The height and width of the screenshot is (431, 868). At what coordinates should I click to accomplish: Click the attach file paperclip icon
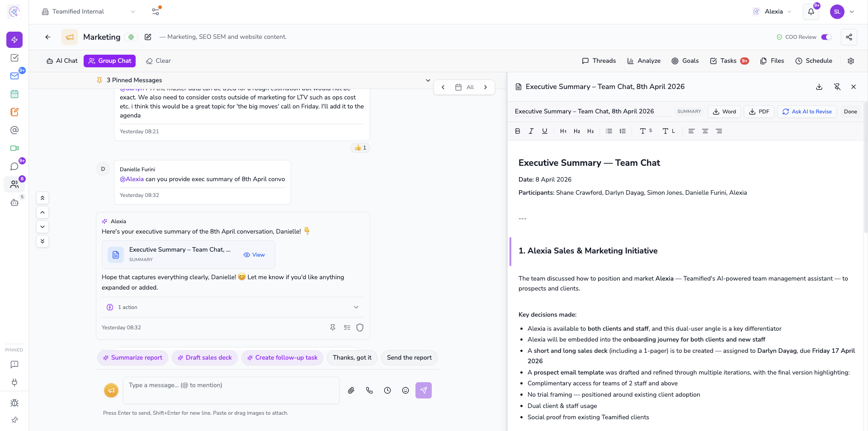coord(351,390)
